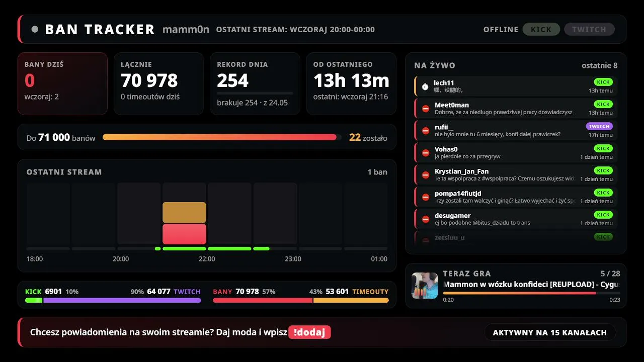Click the username Vohas0
Image resolution: width=644 pixels, height=362 pixels.
click(x=446, y=149)
